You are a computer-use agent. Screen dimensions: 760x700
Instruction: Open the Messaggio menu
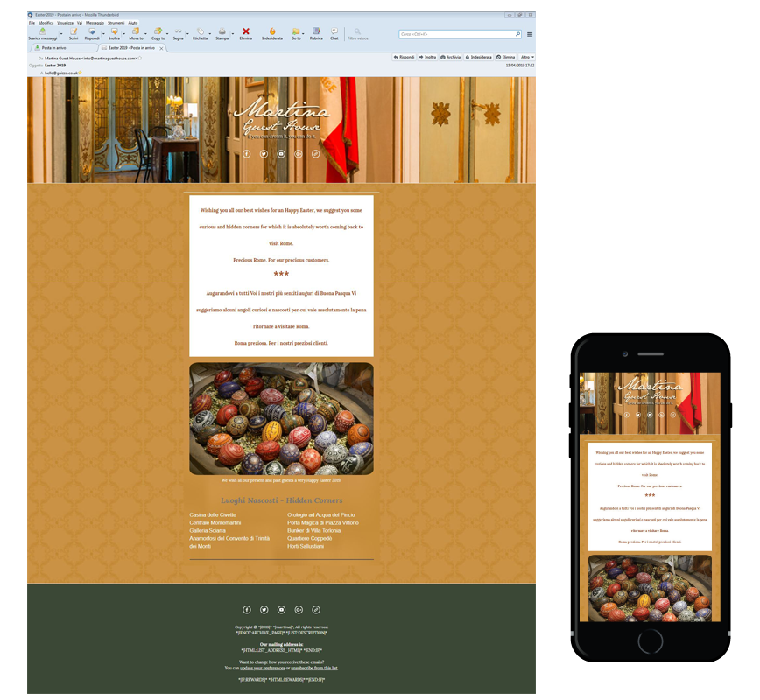[x=95, y=23]
